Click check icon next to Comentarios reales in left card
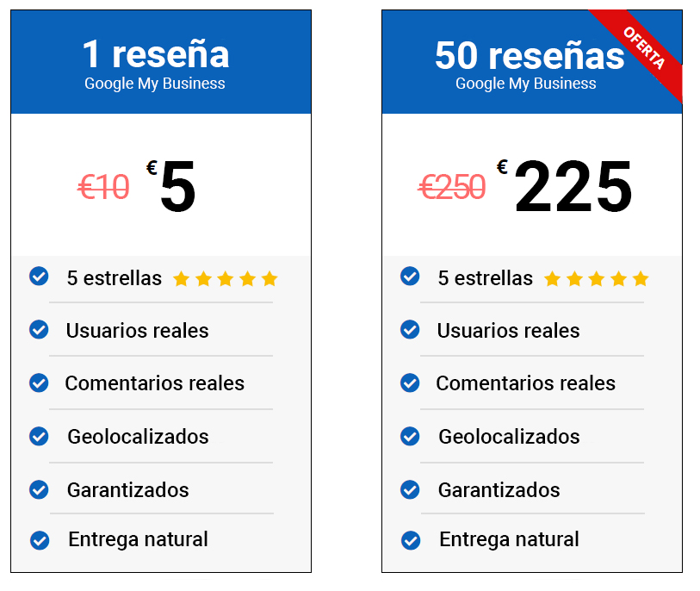 click(39, 383)
